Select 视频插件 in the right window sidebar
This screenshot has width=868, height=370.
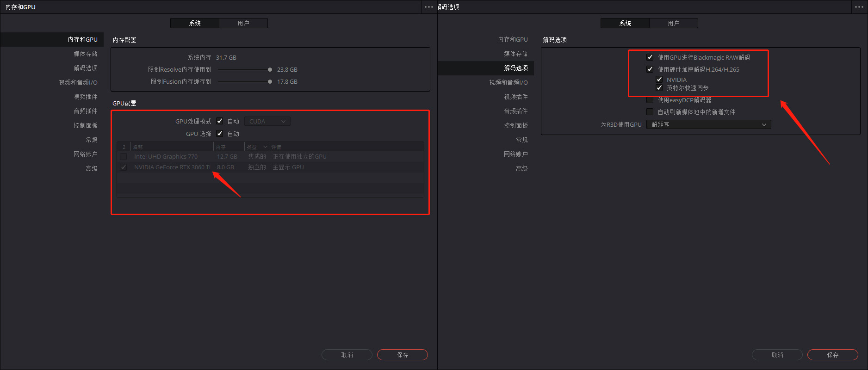tap(516, 97)
